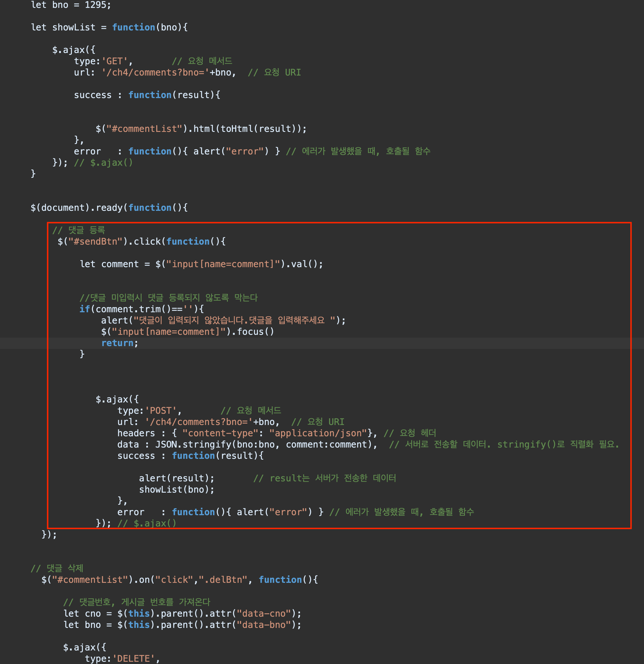The height and width of the screenshot is (664, 644).
Task: Click the 'let bno = 1295' line
Action: [71, 5]
